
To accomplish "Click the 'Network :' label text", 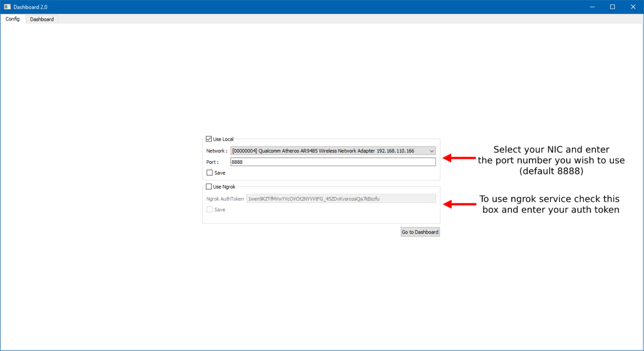I will point(217,151).
